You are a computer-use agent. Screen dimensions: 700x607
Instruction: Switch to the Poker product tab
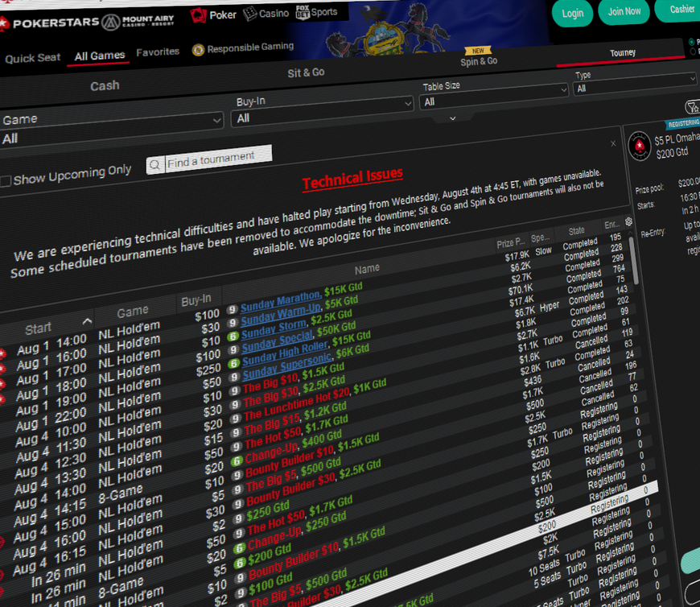[213, 15]
